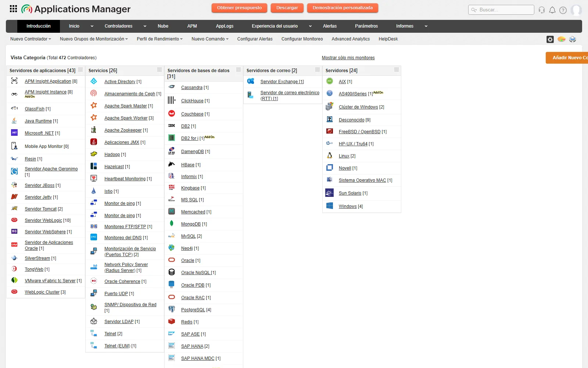
Task: Click the pie chart view icon
Action: pyautogui.click(x=561, y=39)
